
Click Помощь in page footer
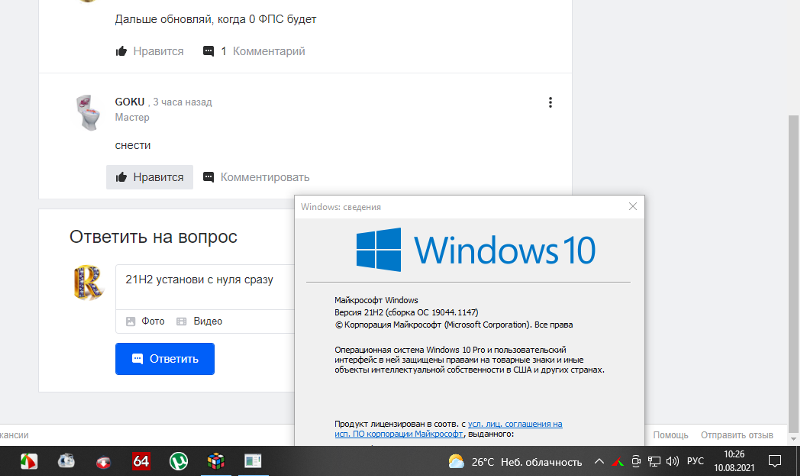[670, 435]
